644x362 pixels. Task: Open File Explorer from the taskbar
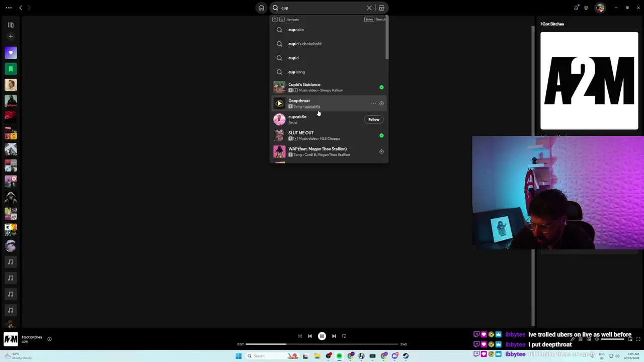(317, 356)
